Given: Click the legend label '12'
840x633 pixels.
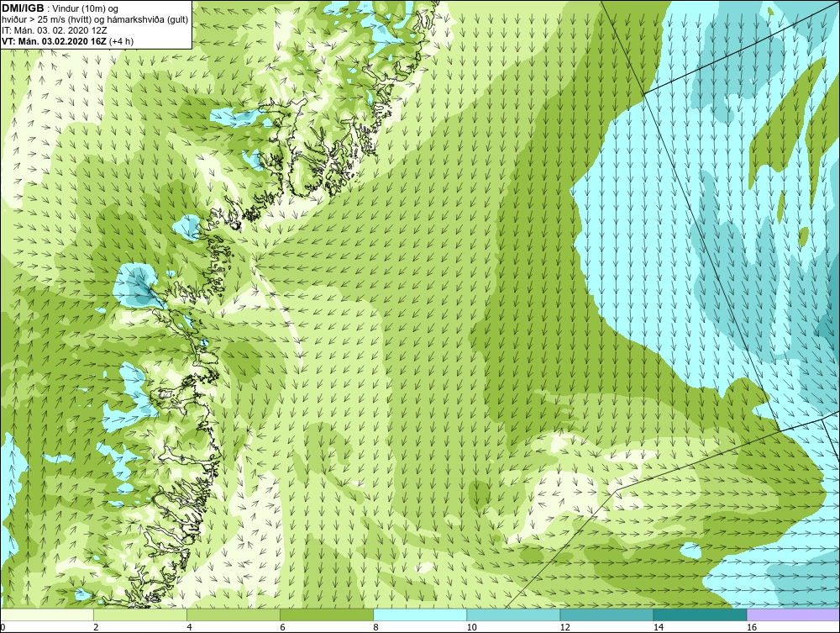Looking at the screenshot, I should coord(564,627).
